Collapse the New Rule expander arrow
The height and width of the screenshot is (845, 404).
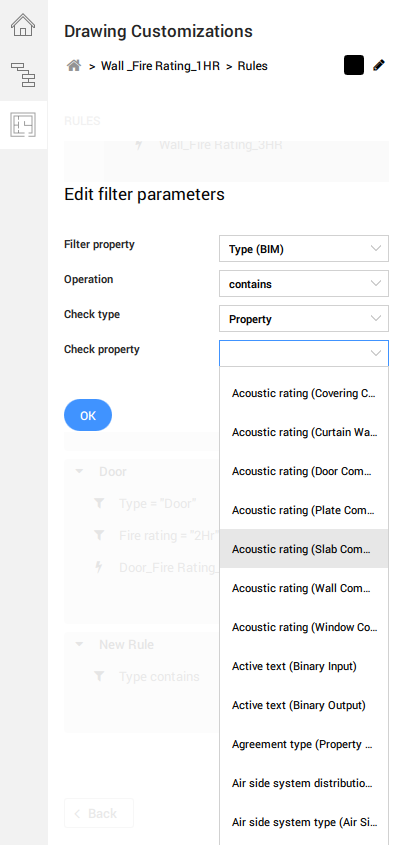pos(79,645)
